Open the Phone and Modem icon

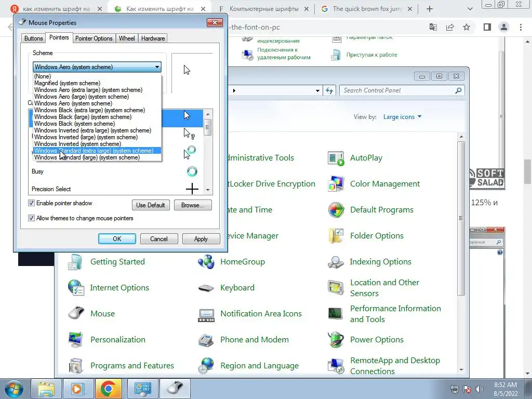(206, 340)
